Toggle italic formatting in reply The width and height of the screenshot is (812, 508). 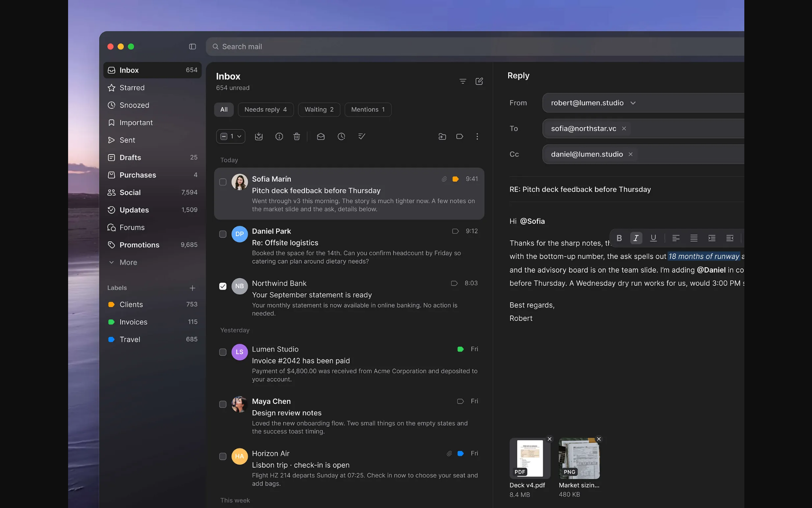click(x=636, y=238)
